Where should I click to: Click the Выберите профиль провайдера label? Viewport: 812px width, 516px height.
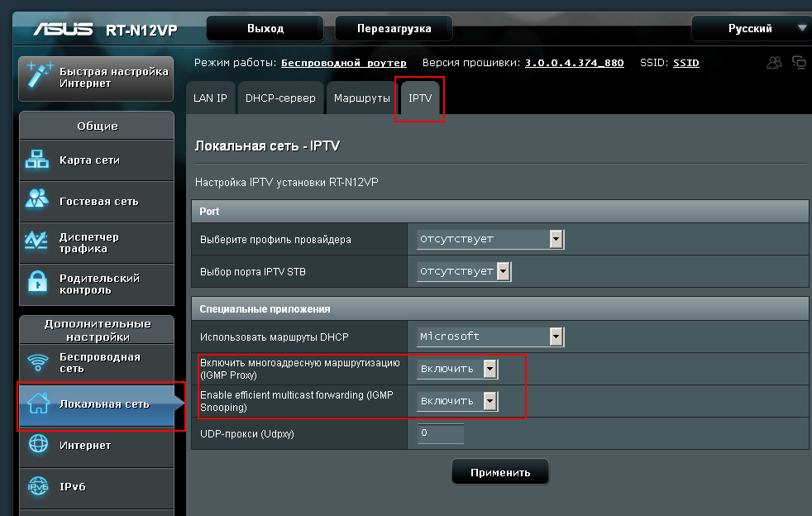click(275, 239)
